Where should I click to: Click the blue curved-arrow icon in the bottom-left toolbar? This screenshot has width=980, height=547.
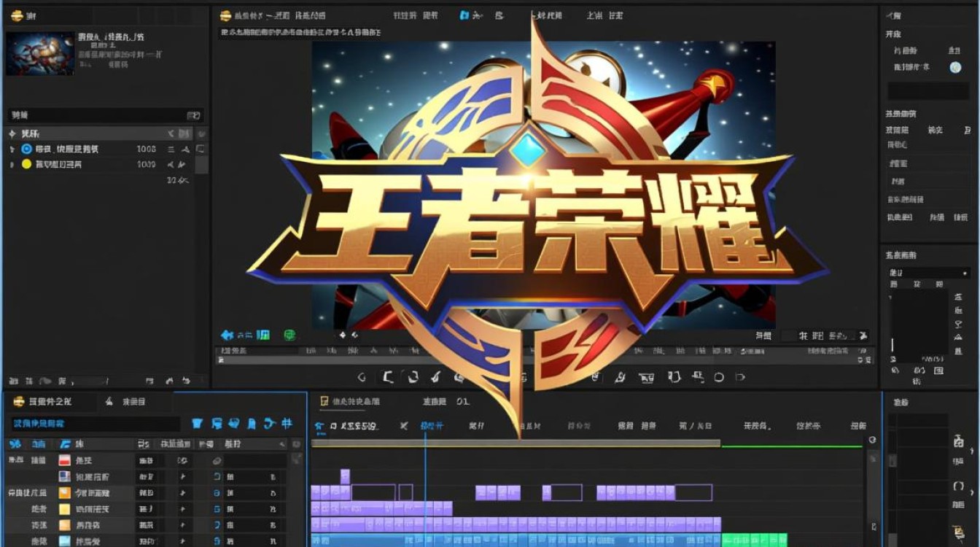[269, 424]
